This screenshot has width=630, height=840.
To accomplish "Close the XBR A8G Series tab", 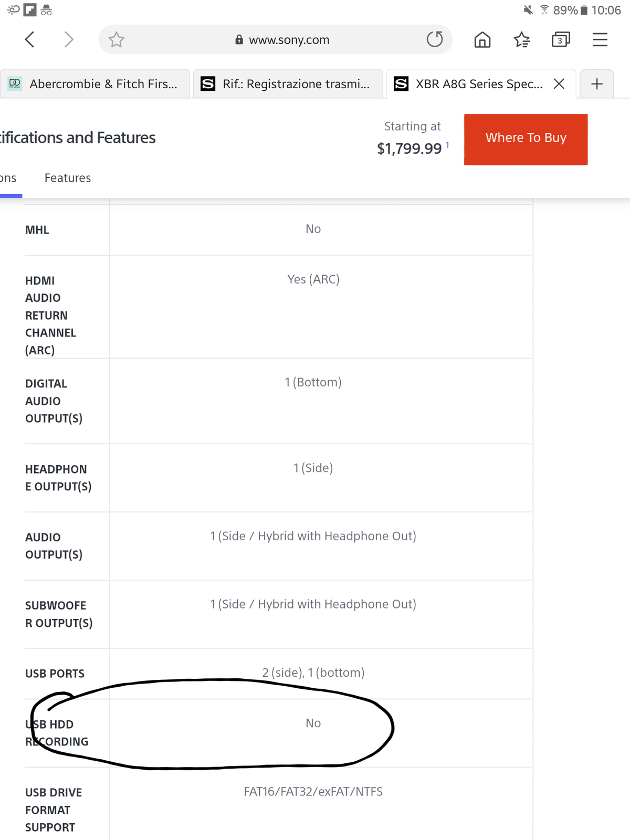I will point(559,84).
